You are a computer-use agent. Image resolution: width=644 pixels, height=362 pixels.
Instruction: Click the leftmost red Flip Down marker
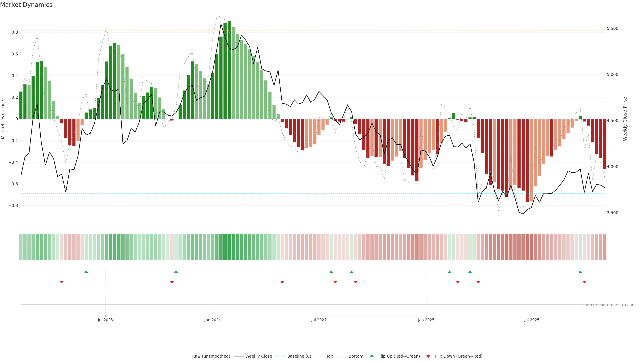[62, 282]
